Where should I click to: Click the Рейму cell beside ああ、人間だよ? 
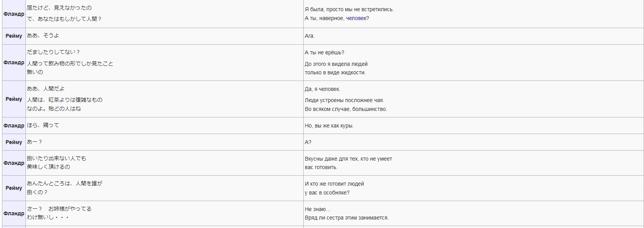pyautogui.click(x=14, y=99)
